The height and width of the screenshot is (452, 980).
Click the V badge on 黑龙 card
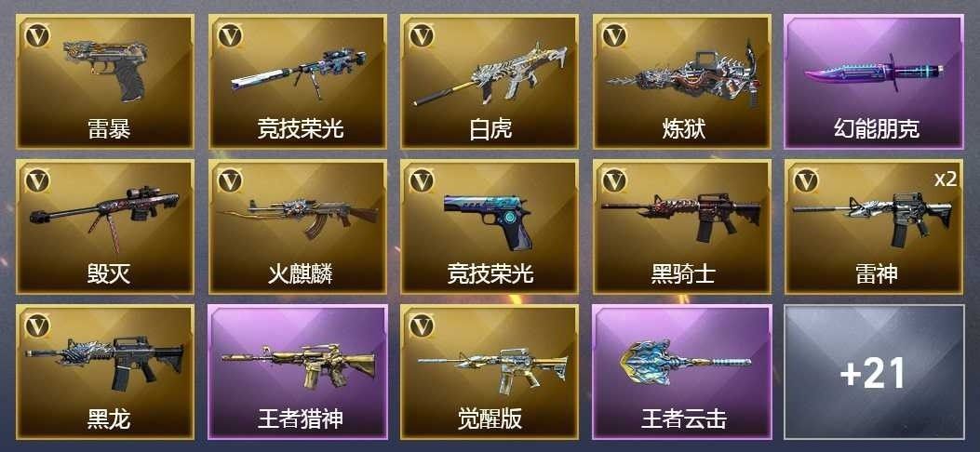tap(37, 326)
